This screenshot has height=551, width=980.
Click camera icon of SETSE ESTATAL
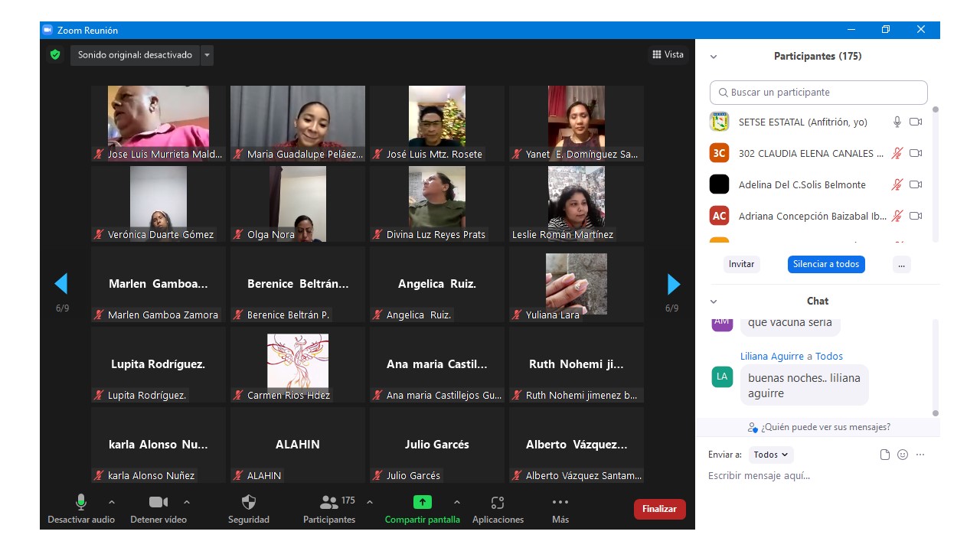pos(916,122)
